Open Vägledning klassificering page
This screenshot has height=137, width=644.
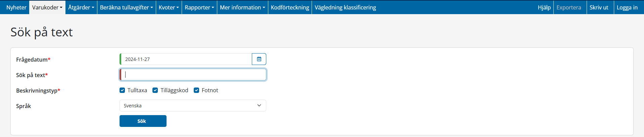pyautogui.click(x=345, y=7)
